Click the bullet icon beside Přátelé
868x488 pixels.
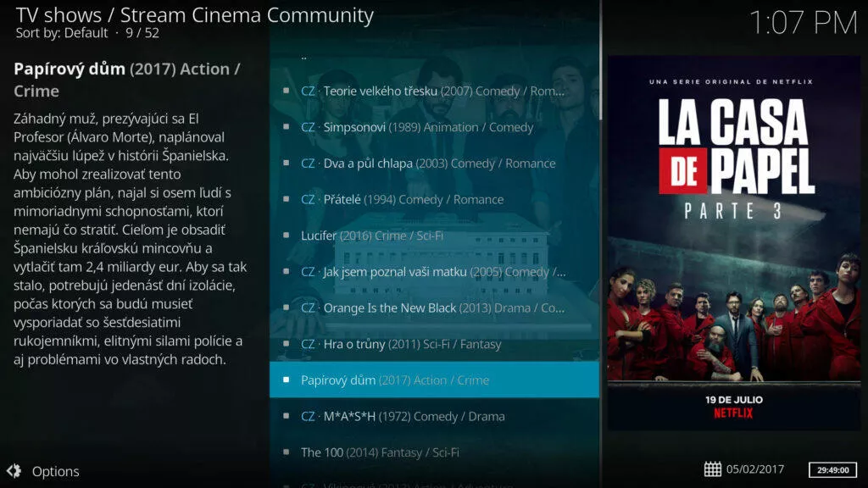tap(287, 199)
